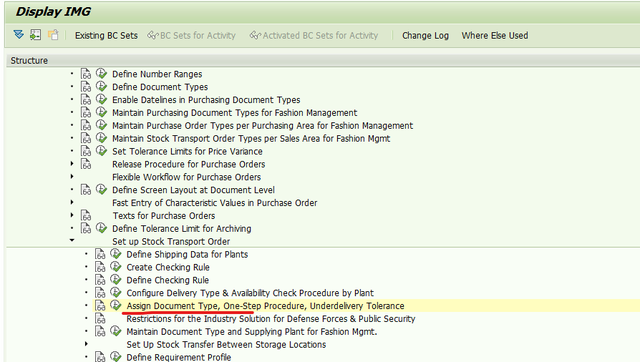Expand Set Up Stock Transfer Between Storage Locations
Screen dimensions: 640x362
click(86, 344)
